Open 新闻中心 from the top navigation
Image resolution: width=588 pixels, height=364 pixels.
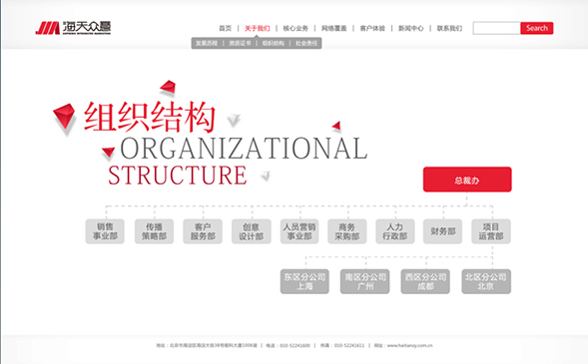(410, 28)
